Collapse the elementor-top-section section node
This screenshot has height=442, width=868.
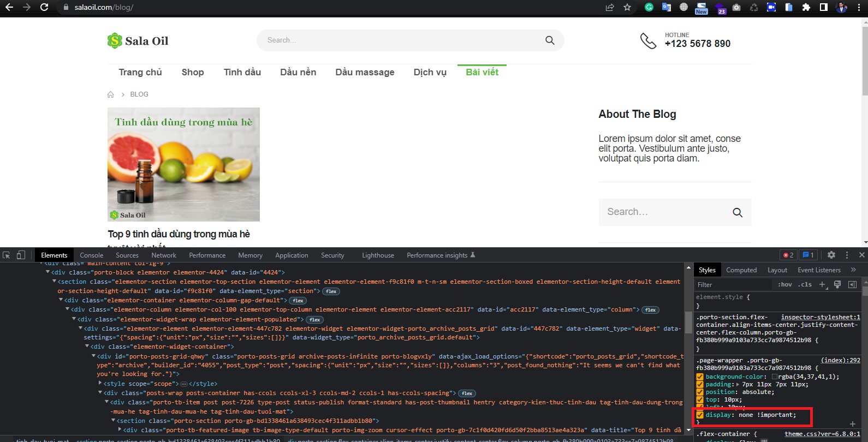[54, 282]
